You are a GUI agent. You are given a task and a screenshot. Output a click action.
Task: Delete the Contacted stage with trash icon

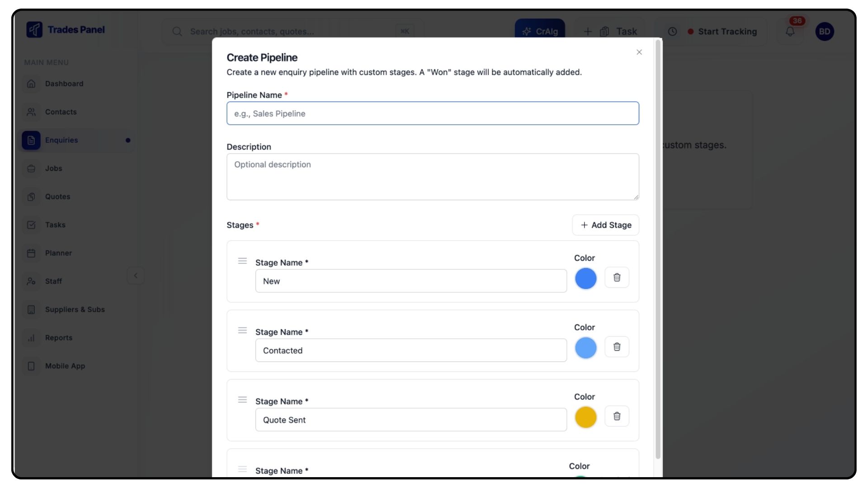617,347
